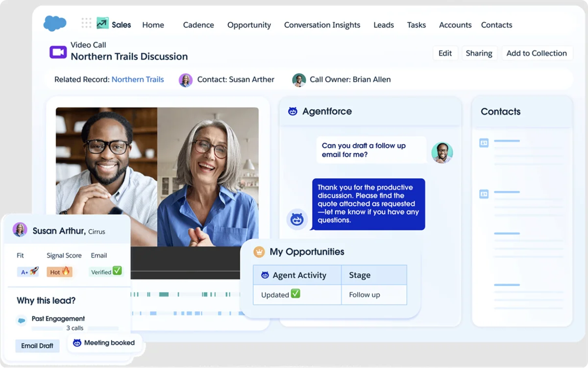Screen dimensions: 588x368
Task: Toggle the Hot signal score badge
Action: tap(59, 271)
